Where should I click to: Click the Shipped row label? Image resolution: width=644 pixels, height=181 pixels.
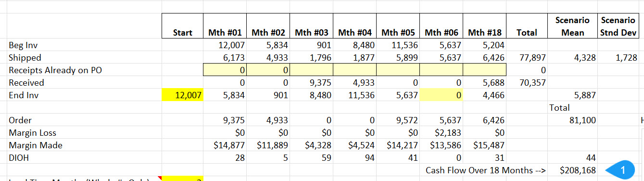click(x=25, y=58)
